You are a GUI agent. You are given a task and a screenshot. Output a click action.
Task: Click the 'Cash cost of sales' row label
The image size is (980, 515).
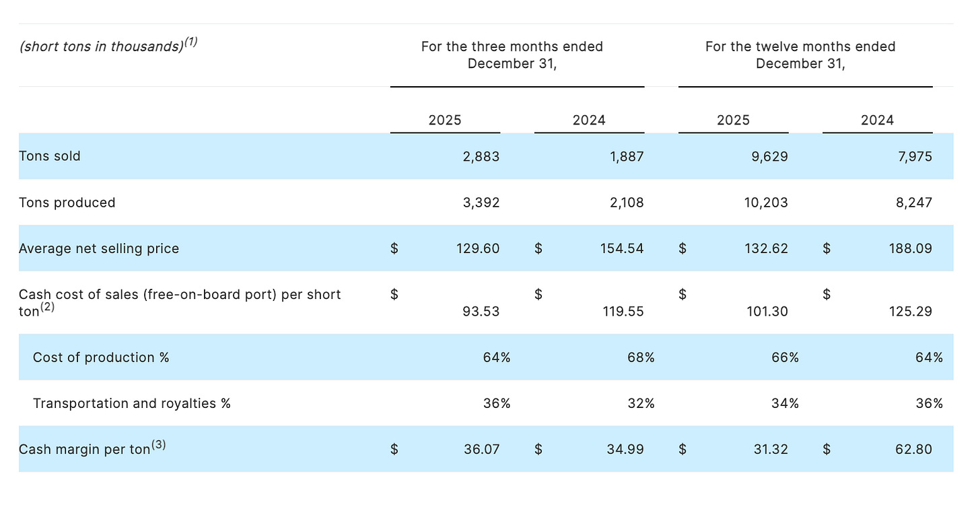click(180, 303)
